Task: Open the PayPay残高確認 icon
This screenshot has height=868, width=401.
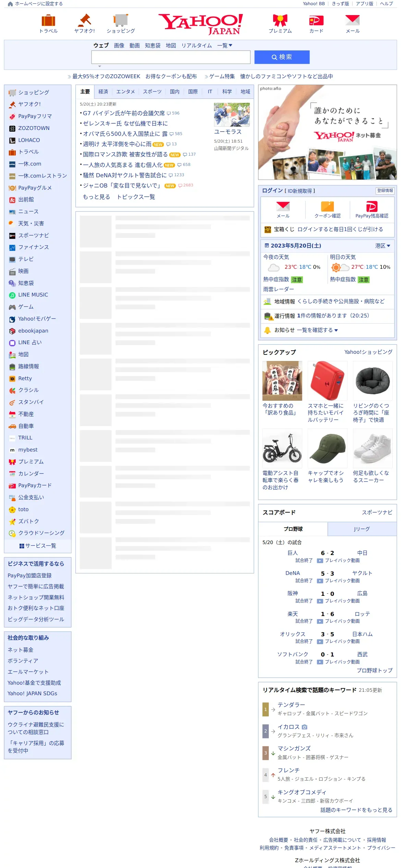Action: 372,206
